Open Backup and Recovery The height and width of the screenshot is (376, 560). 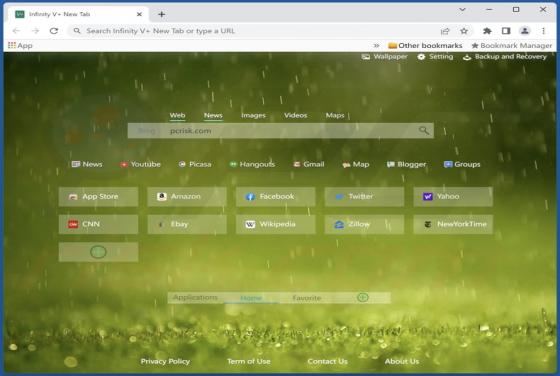tap(505, 57)
